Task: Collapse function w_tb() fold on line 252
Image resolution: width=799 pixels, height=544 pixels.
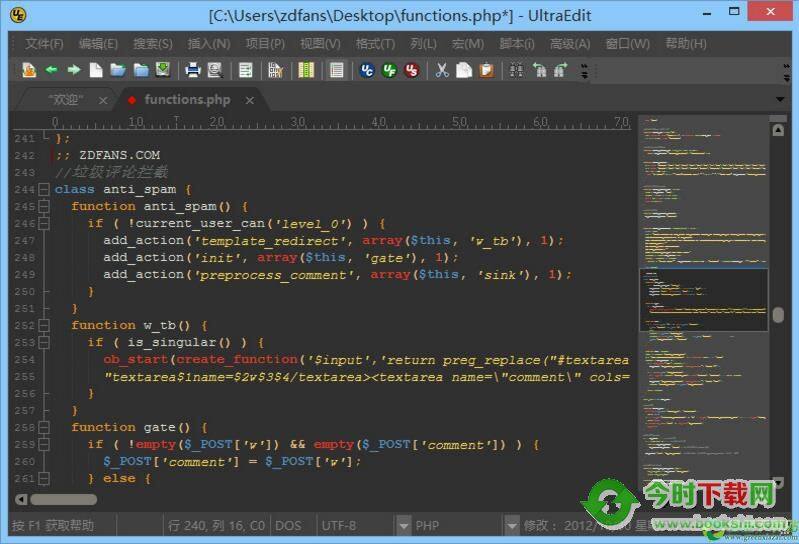Action: (x=44, y=325)
